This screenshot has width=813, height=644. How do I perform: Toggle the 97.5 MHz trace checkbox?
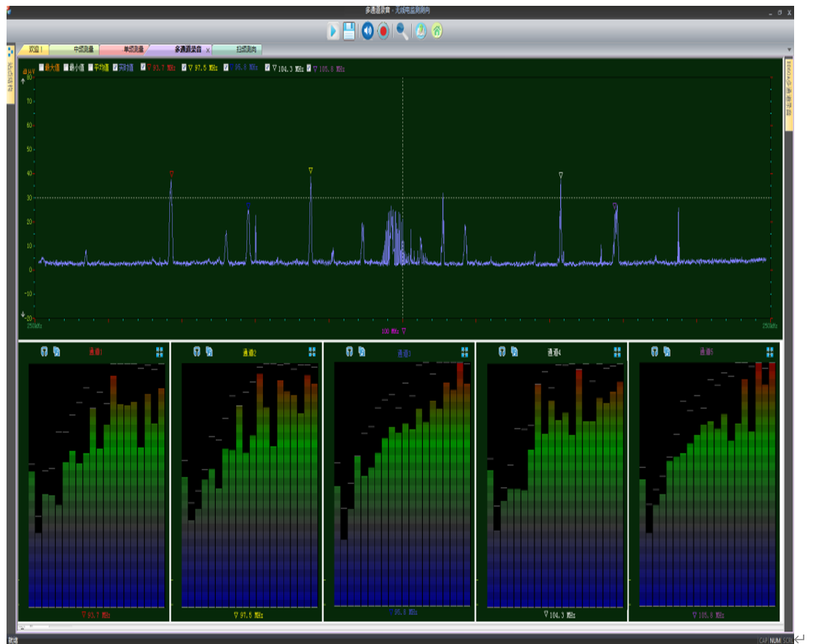coord(185,68)
